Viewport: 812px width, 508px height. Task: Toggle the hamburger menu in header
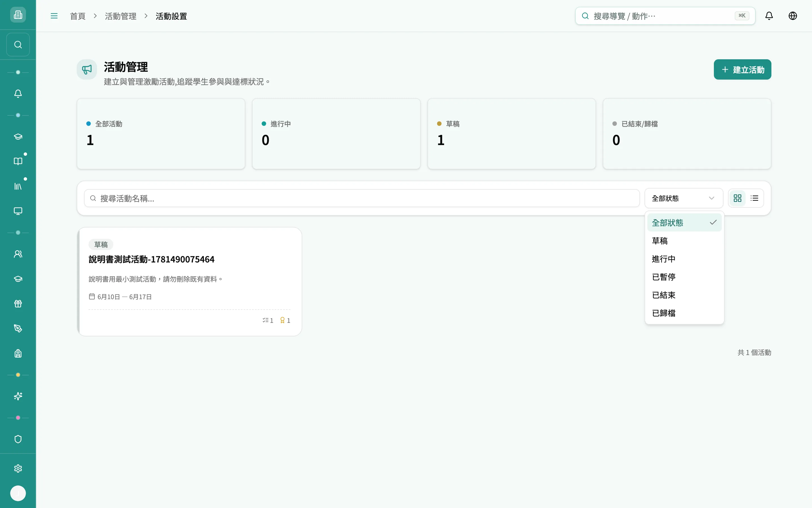54,16
